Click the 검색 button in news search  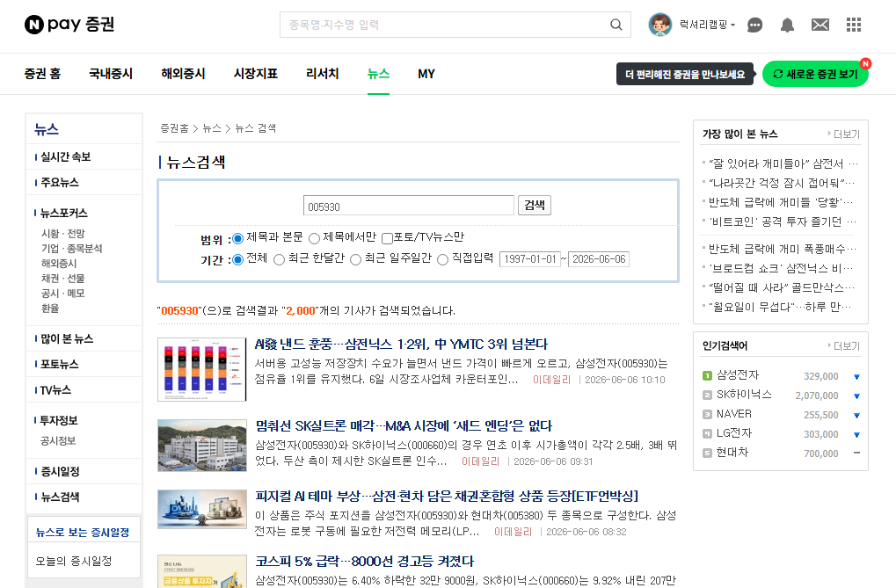[535, 205]
